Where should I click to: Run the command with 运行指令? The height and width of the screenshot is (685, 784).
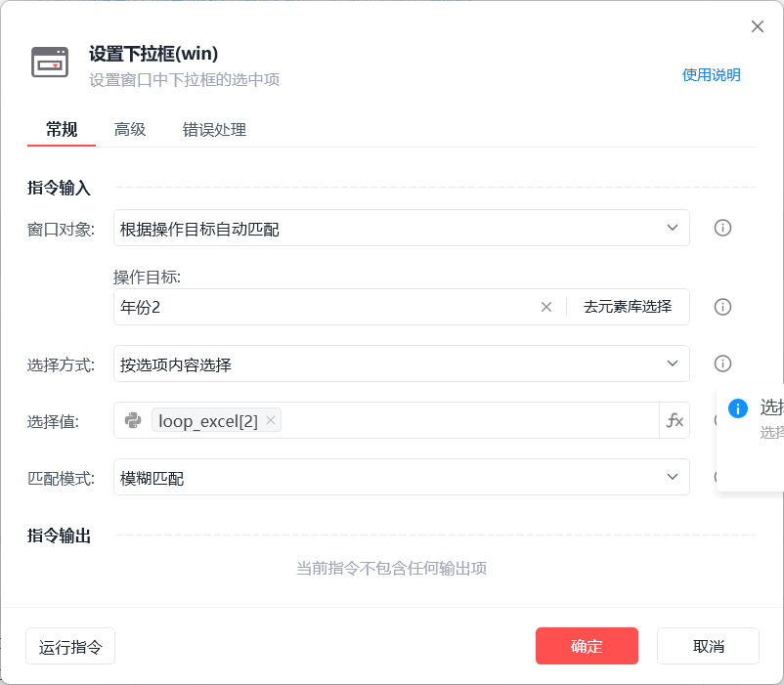(70, 646)
